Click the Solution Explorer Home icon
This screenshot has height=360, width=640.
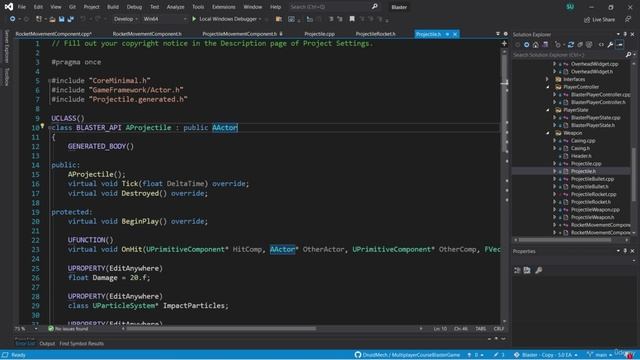click(x=536, y=44)
